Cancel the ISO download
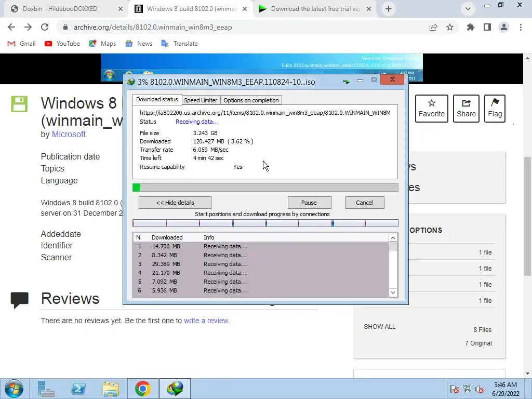Image resolution: width=532 pixels, height=399 pixels. click(365, 203)
